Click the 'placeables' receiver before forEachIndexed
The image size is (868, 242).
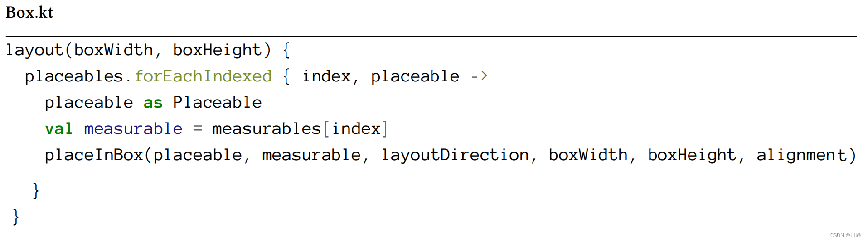pos(73,76)
